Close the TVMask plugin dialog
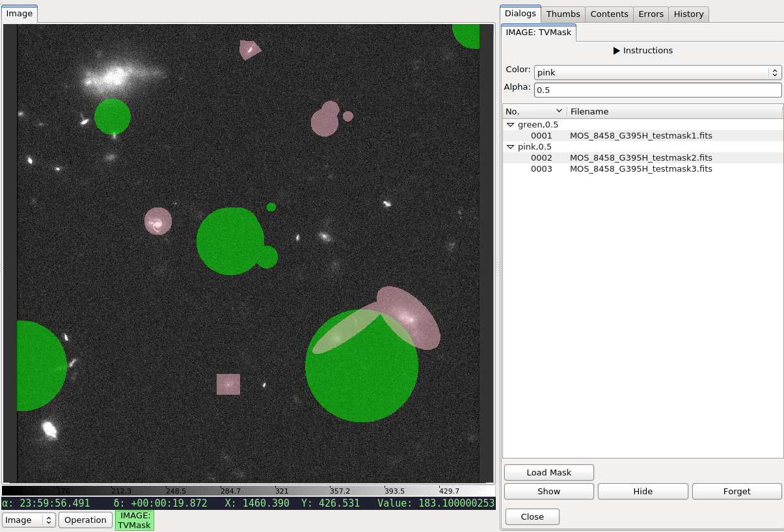 pyautogui.click(x=532, y=517)
